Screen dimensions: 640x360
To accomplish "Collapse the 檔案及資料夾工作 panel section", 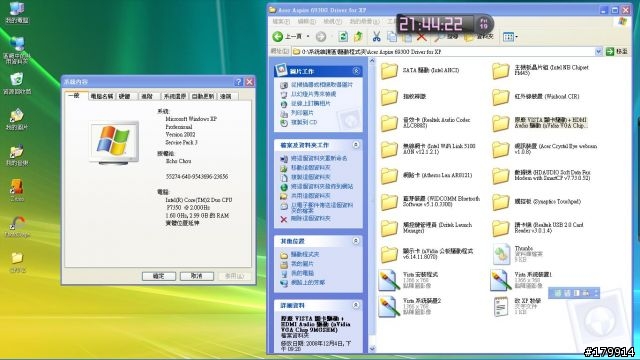I will tap(356, 145).
